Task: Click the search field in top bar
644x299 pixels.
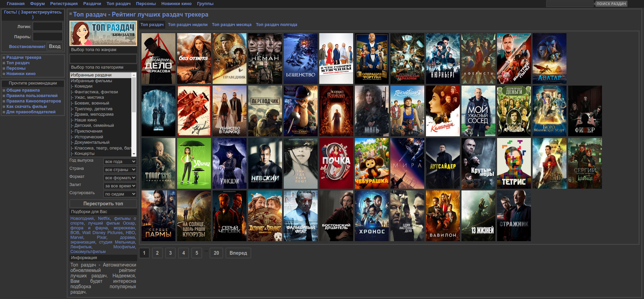Action: coord(570,4)
